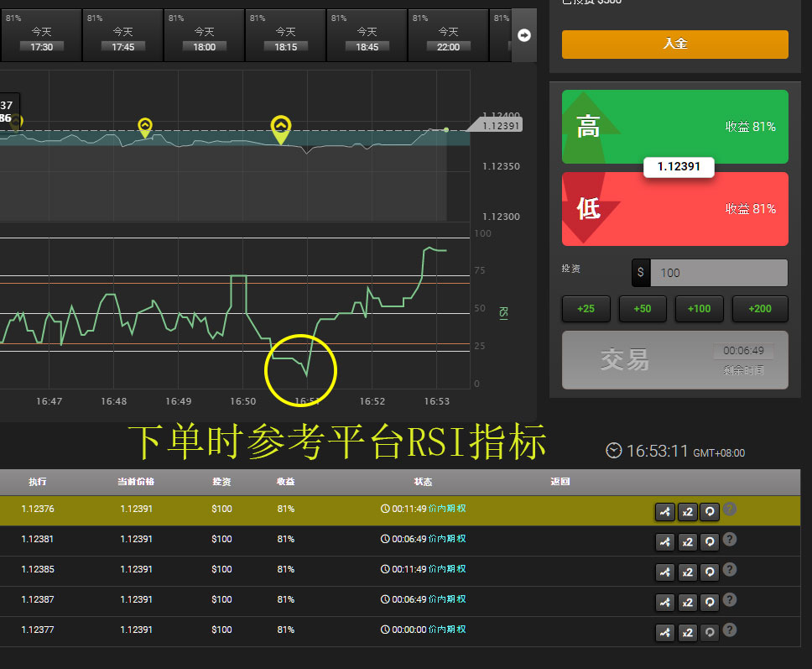The width and height of the screenshot is (812, 669).
Task: Click the chart icon in the 1.12387 row
Action: pos(664,603)
